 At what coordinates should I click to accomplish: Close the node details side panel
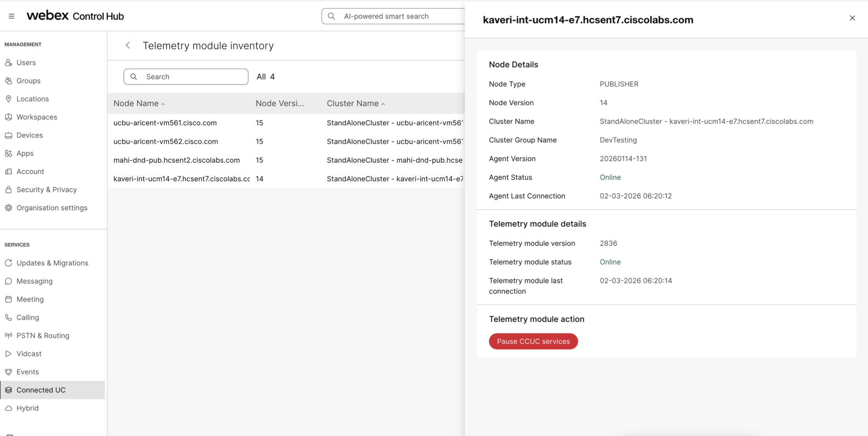[852, 18]
